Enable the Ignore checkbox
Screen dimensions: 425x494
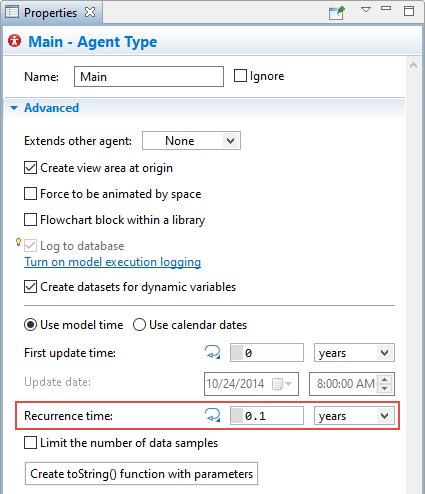240,76
